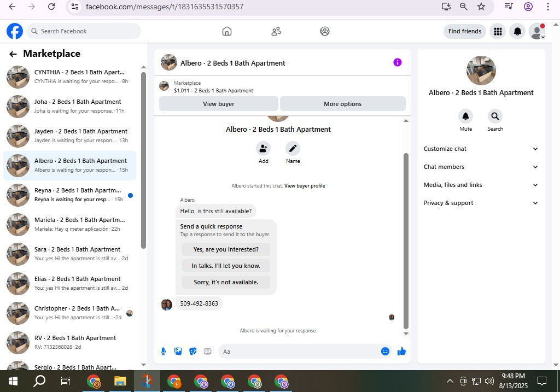Viewport: 560px width, 392px height.
Task: Send quick reply 'Yes, are you interested?'
Action: coord(226,249)
